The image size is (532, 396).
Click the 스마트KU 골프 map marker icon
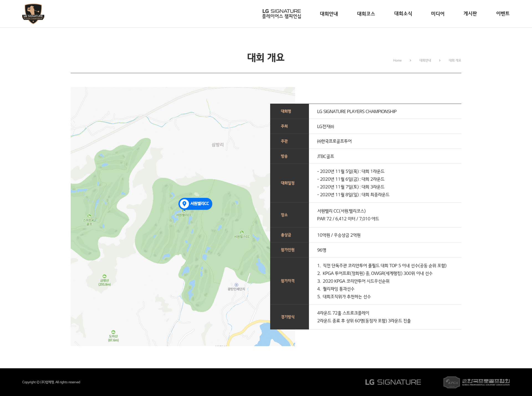(89, 216)
